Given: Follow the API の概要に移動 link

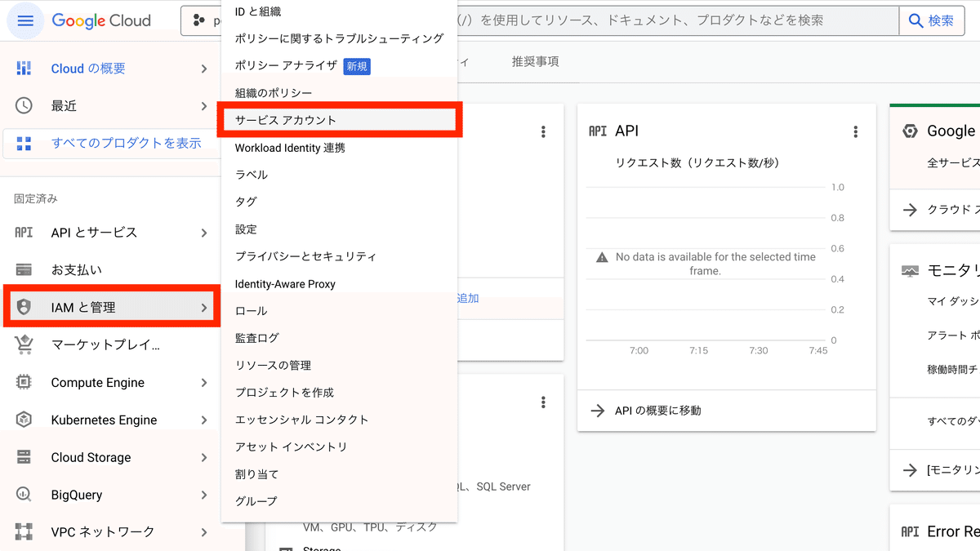Looking at the screenshot, I should [657, 411].
